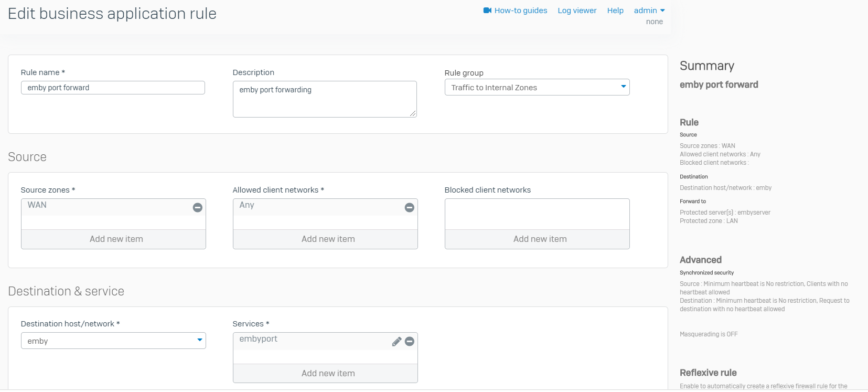Viewport: 868px width, 392px height.
Task: Click 'Masquerading is OFF' in Summary
Action: (x=709, y=334)
